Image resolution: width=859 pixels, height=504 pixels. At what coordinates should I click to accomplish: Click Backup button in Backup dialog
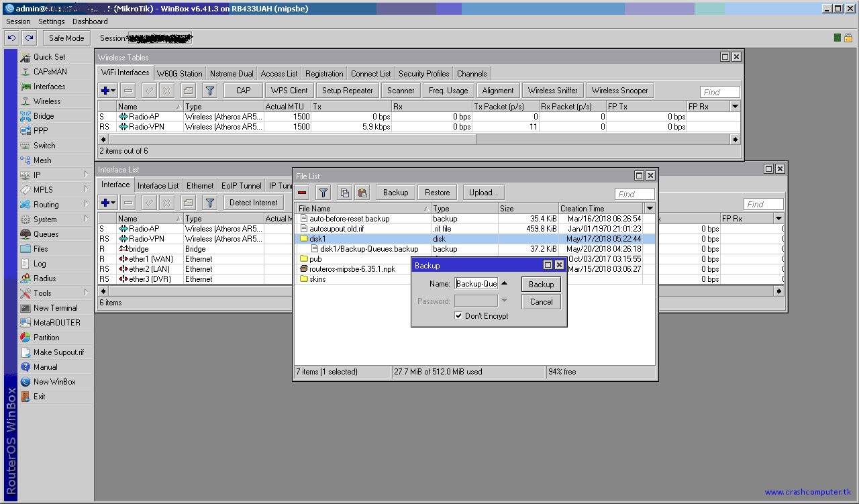(x=541, y=285)
